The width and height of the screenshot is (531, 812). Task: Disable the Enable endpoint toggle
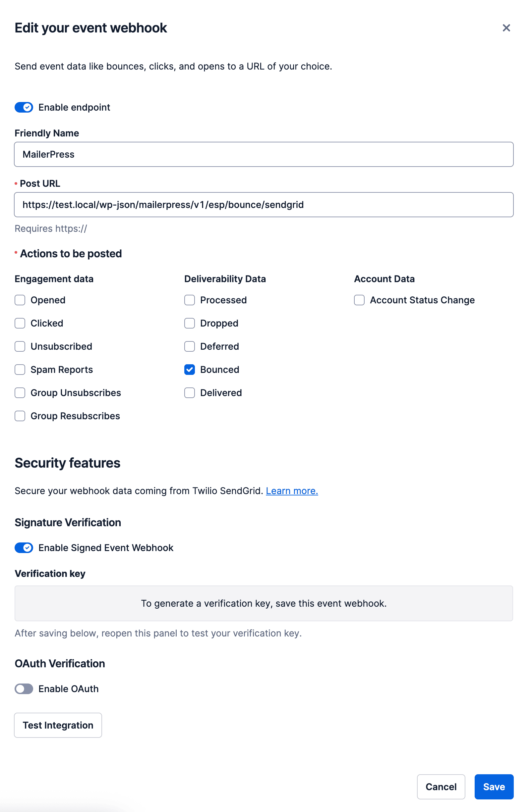tap(24, 107)
